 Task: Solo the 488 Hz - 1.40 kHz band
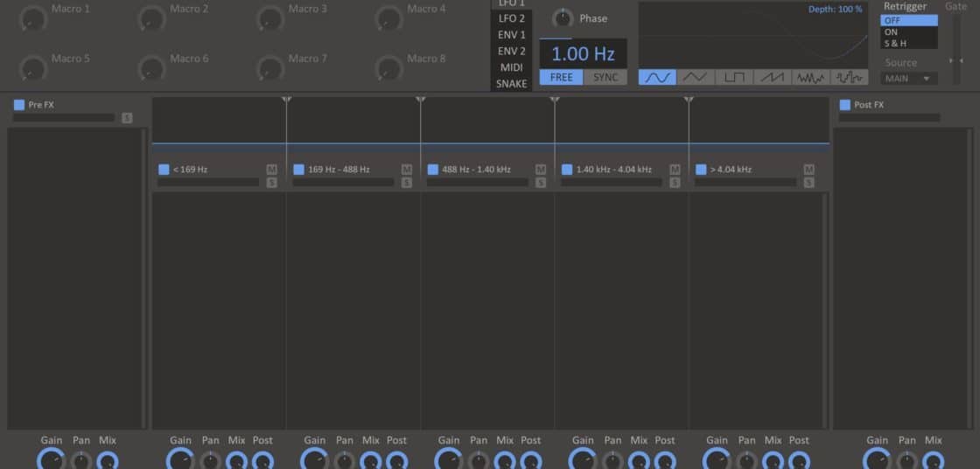point(541,183)
